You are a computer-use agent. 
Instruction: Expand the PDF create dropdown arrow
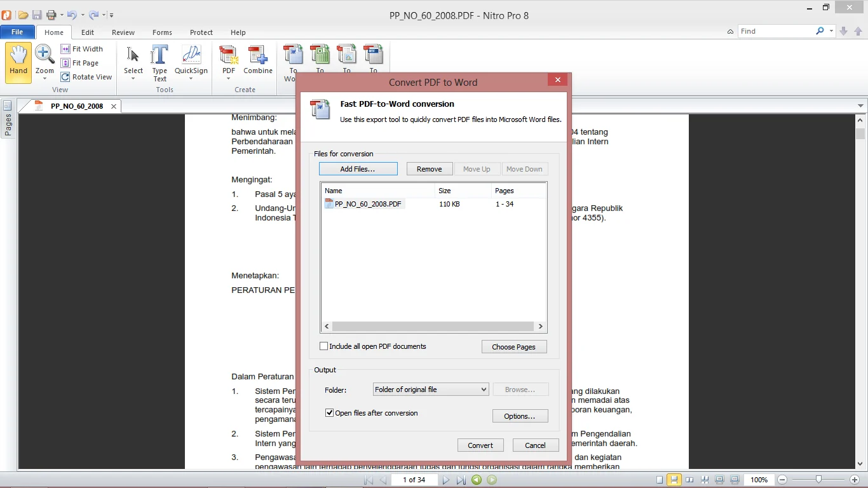(x=229, y=79)
